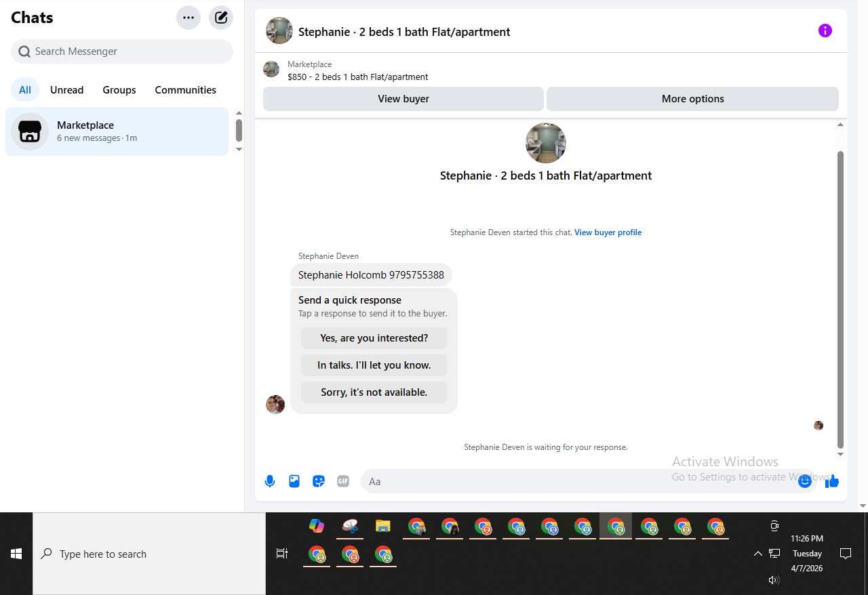Click the small seen-receipt avatar at right

[x=818, y=426]
